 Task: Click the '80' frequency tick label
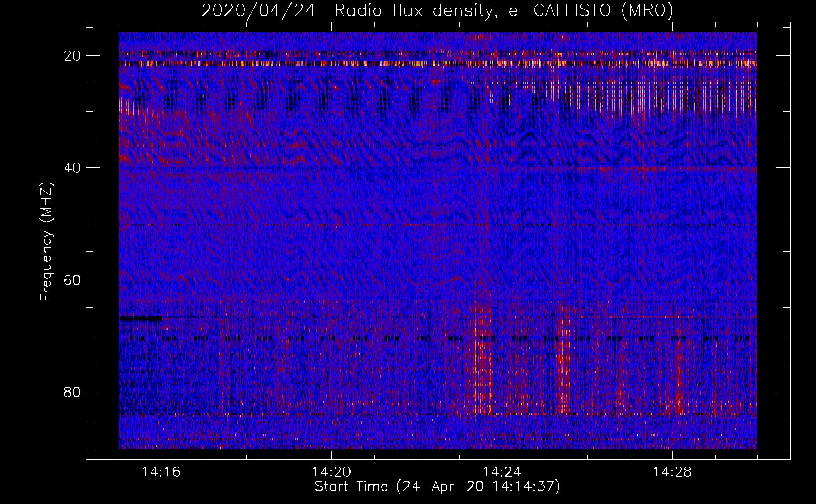click(73, 392)
